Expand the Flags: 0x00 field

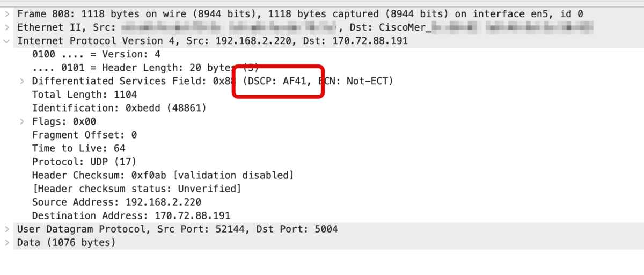click(21, 121)
